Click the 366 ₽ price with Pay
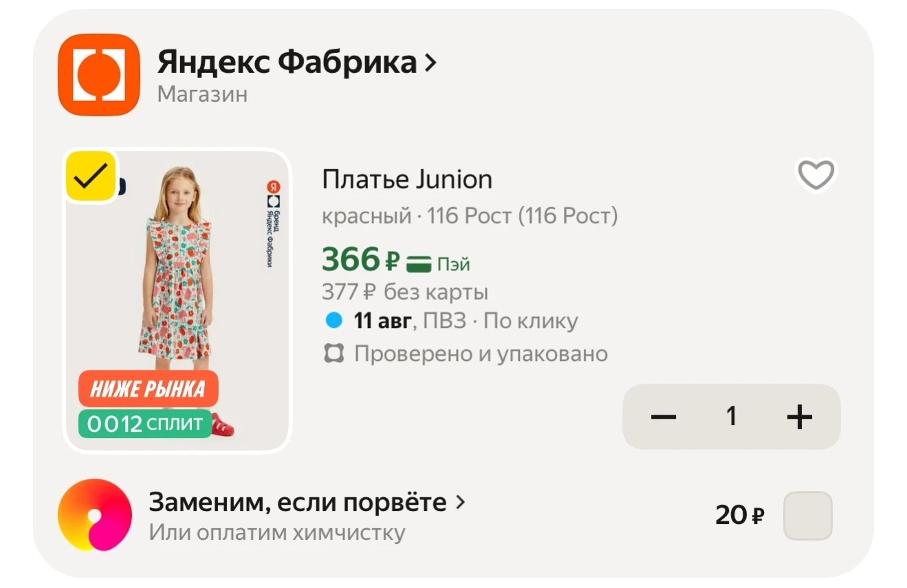Viewport: 907px width, 588px height. coord(396,260)
